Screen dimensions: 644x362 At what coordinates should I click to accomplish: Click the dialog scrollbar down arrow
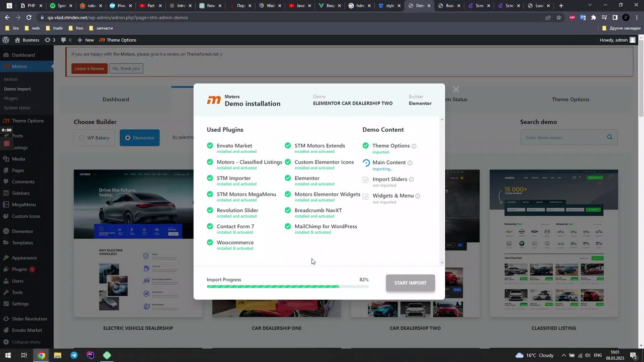click(x=442, y=262)
